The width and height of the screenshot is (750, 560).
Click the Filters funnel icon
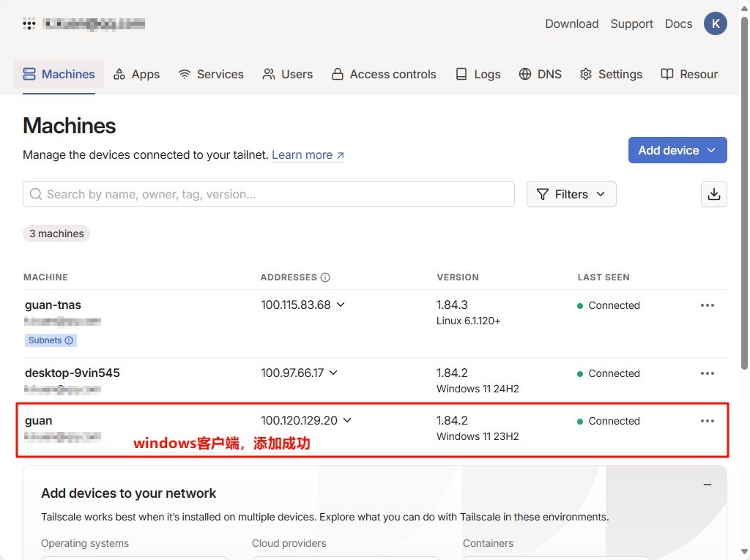coord(543,194)
